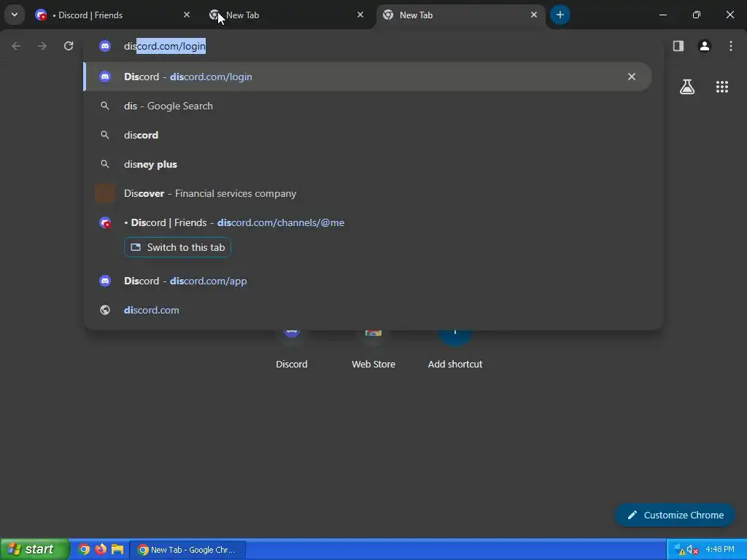
Task: Select the Discord - discord.com/login suggestion
Action: (x=368, y=77)
